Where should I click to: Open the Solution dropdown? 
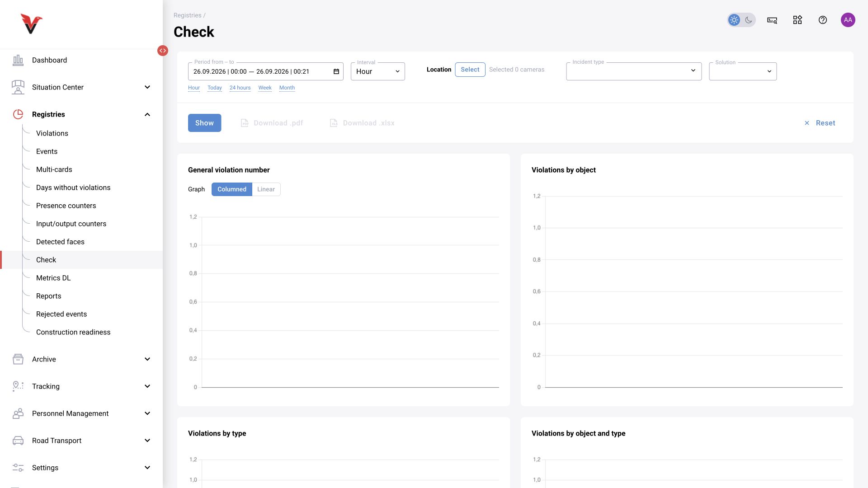[743, 71]
